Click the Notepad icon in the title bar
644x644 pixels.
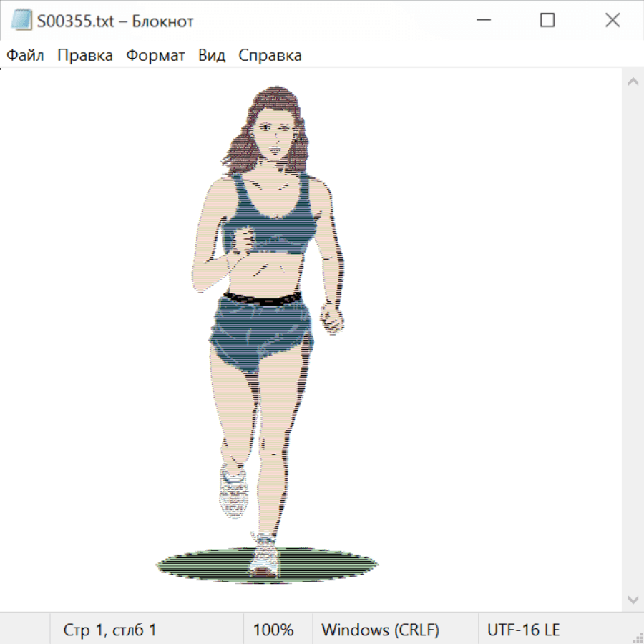point(21,21)
